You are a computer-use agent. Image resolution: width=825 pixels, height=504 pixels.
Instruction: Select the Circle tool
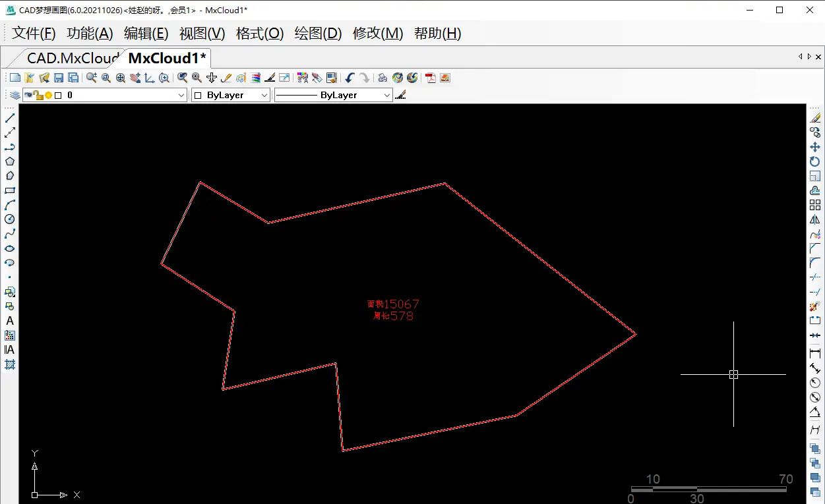tap(10, 219)
